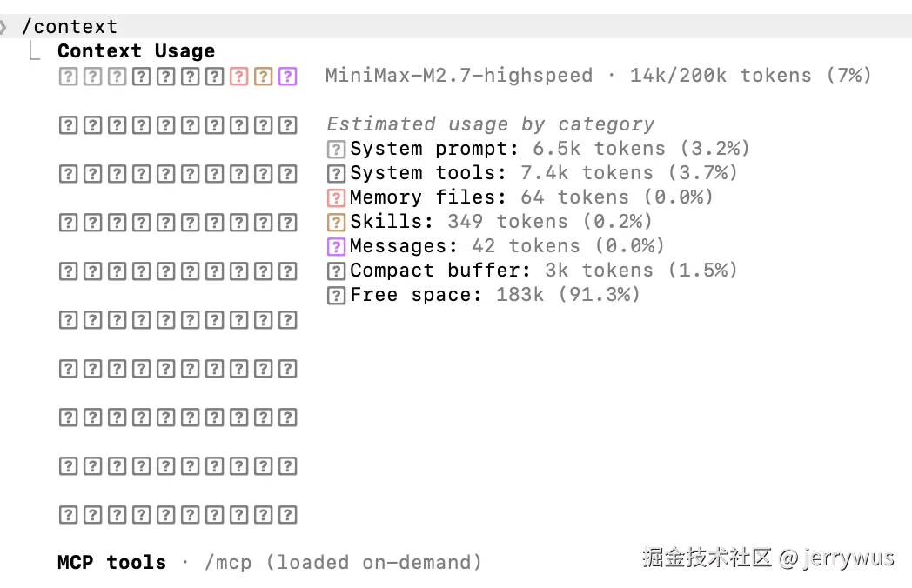Image resolution: width=912 pixels, height=588 pixels.
Task: Click the Estimated usage by category label
Action: (x=490, y=124)
